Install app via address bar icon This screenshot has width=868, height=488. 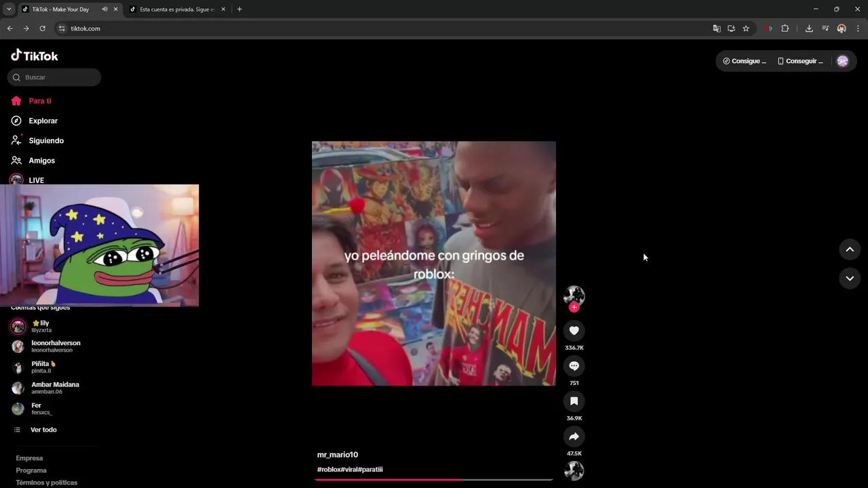[x=731, y=28]
